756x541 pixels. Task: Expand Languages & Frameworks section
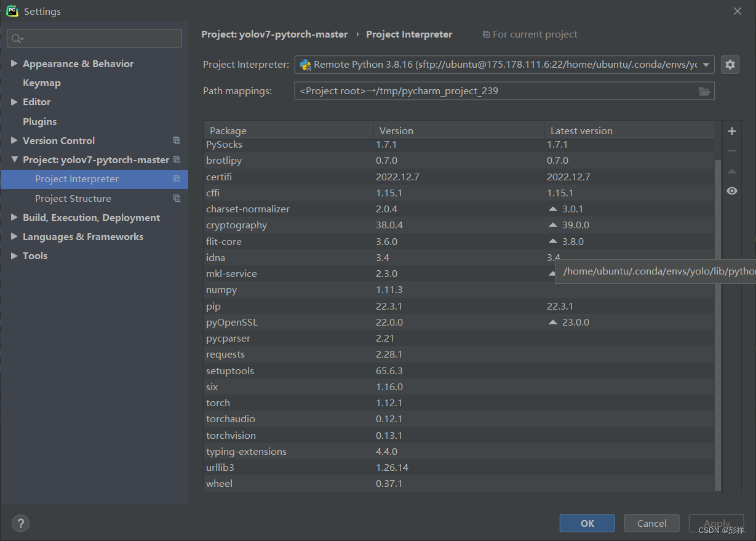14,236
